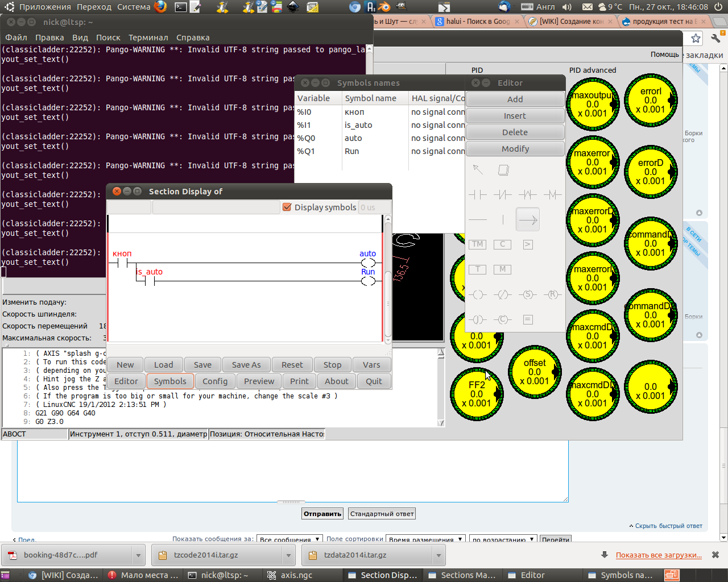Screen dimensions: 728x582
Task: Click the Stop button in Section Display
Action: pyautogui.click(x=333, y=365)
